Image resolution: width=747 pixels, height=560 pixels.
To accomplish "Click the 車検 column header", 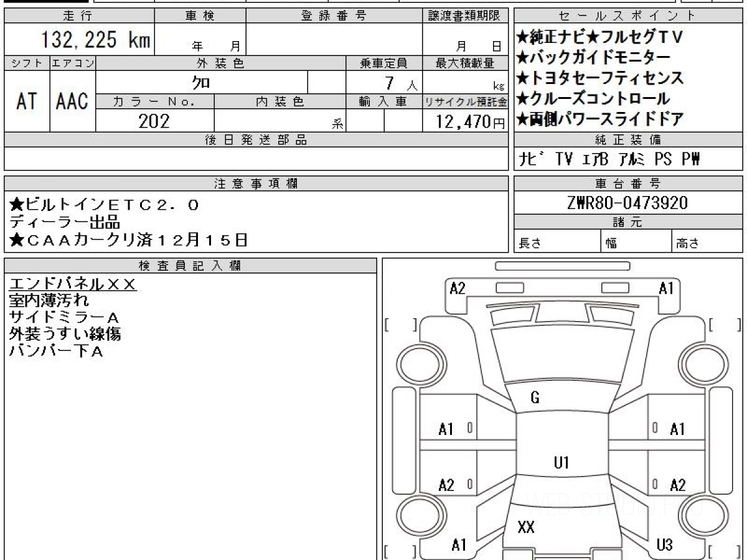I will tap(200, 16).
